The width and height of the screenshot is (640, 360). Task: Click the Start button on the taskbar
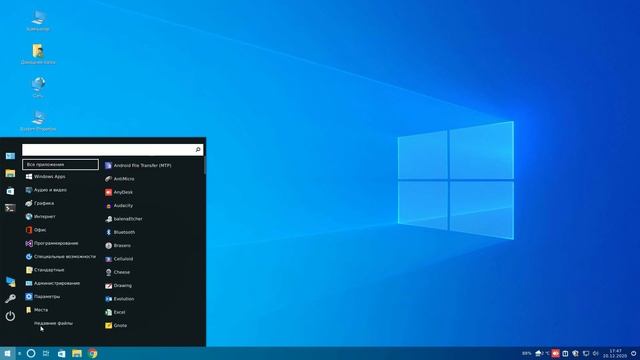click(7, 353)
